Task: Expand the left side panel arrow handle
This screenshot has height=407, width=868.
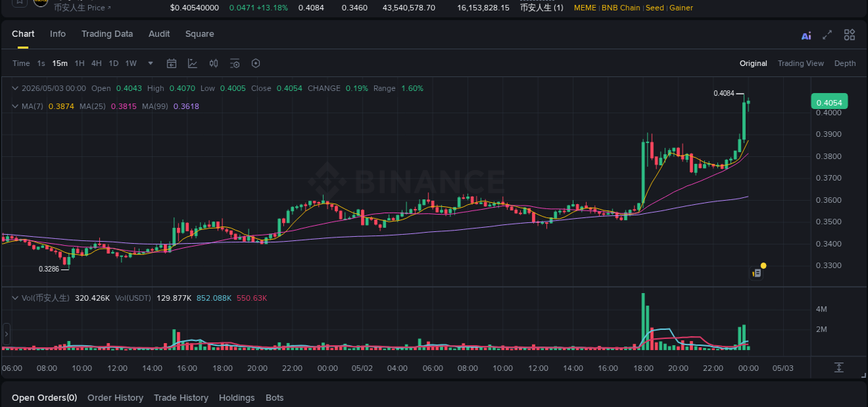Action: pos(6,334)
